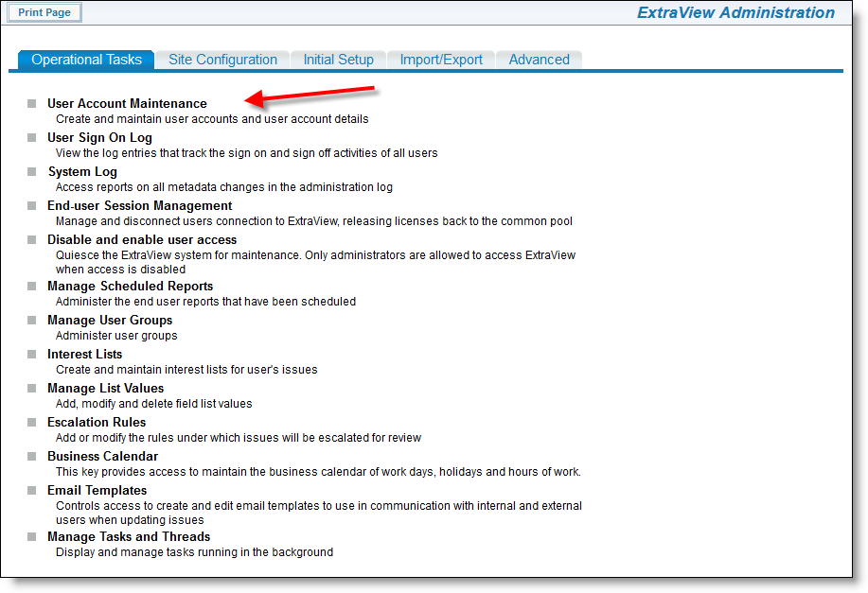
Task: Select Disable and enable user access
Action: (142, 239)
